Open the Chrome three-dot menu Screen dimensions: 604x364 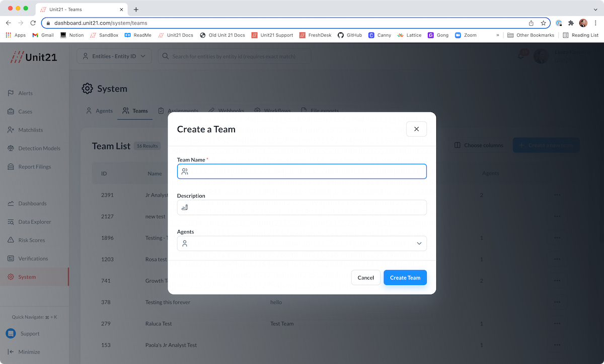595,23
